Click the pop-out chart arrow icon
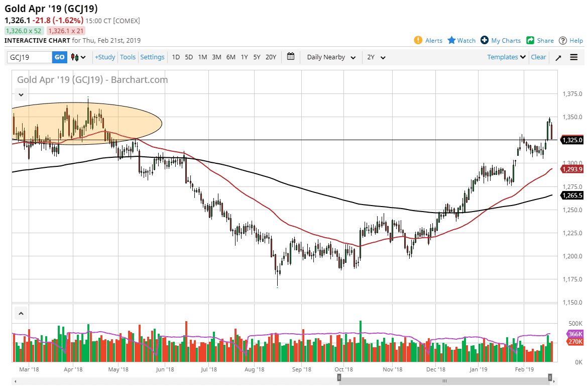Viewport: 588px width, 391px height. 558,57
